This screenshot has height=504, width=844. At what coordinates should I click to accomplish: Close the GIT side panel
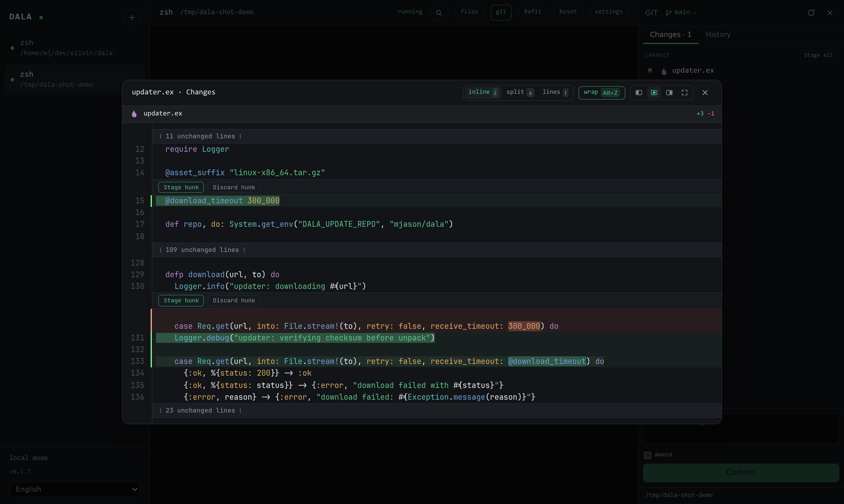830,13
